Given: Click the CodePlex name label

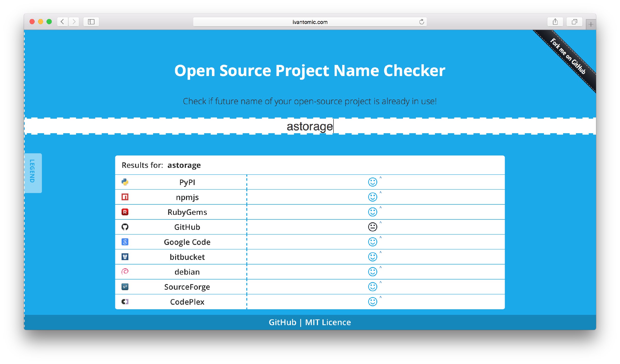Looking at the screenshot, I should pyautogui.click(x=187, y=302).
